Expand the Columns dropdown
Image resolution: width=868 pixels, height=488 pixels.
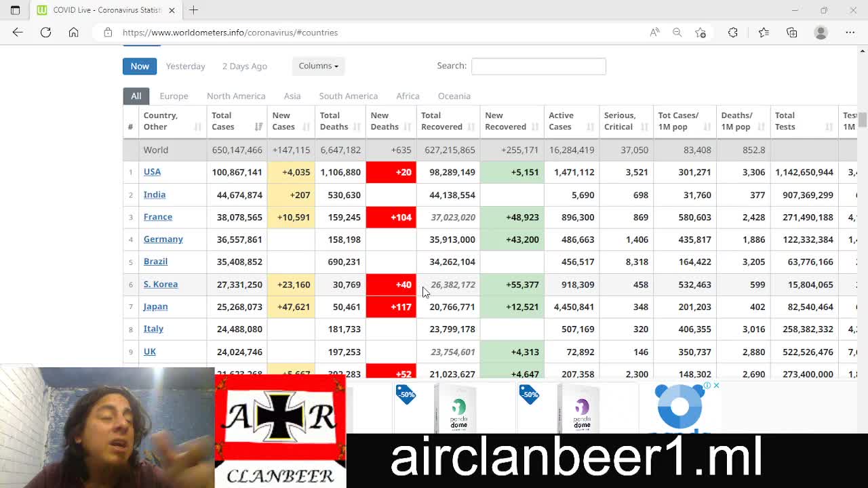(318, 66)
